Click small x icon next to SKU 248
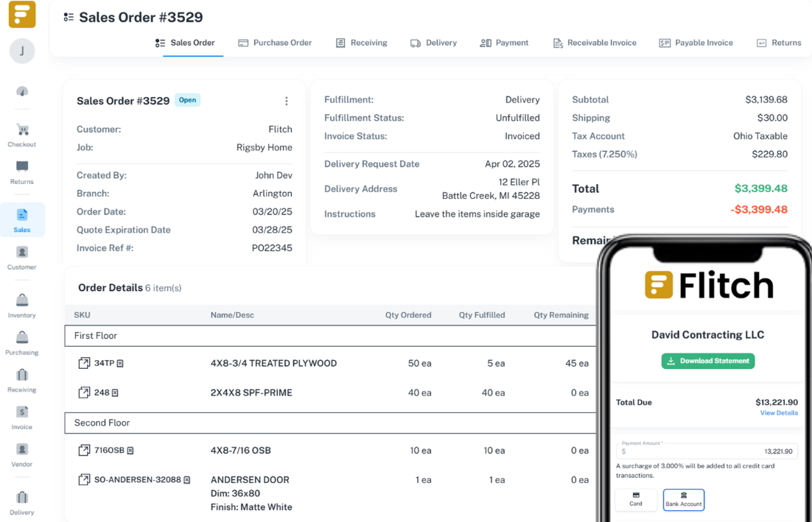This screenshot has width=812, height=522. pyautogui.click(x=115, y=392)
